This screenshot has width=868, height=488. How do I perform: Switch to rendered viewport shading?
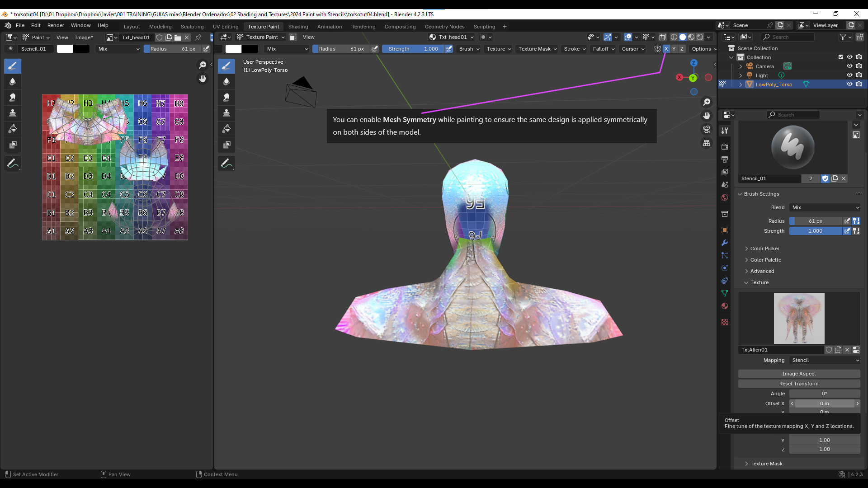coord(700,37)
